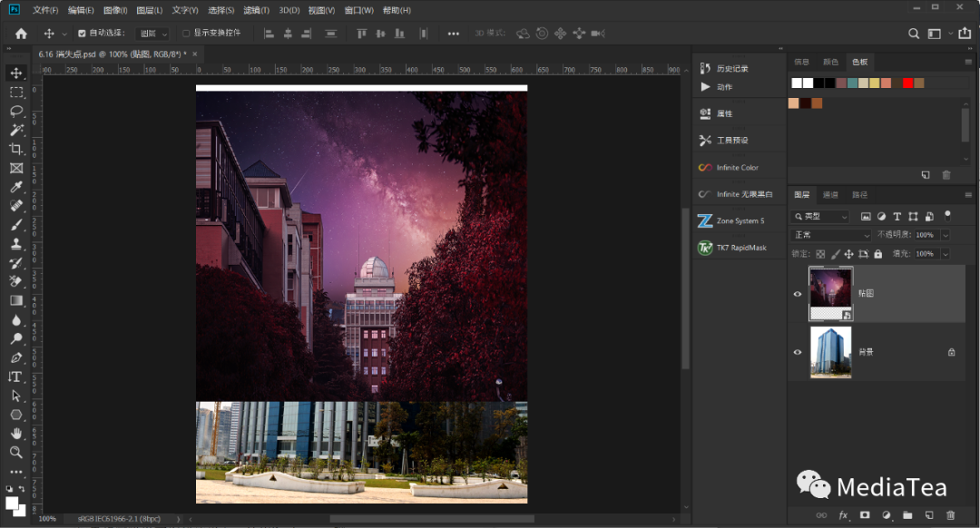Pick the teal color swatch
Image resolution: width=980 pixels, height=528 pixels.
point(852,83)
